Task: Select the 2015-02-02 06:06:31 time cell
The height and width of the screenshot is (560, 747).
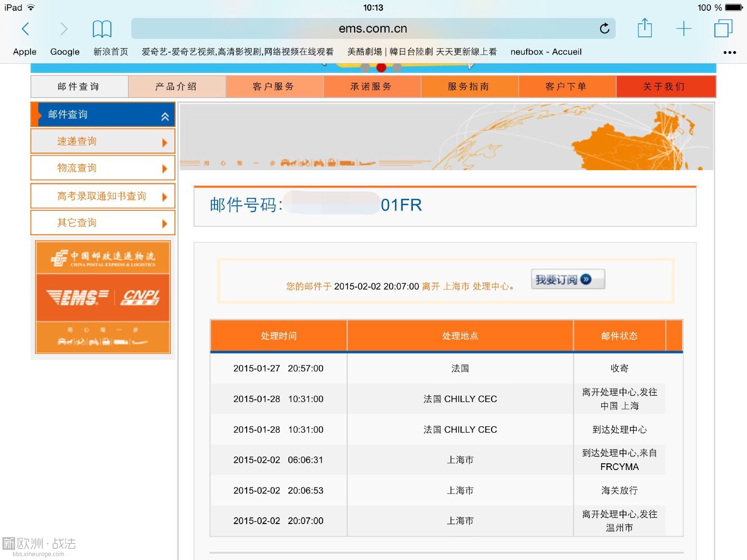Action: point(278,460)
